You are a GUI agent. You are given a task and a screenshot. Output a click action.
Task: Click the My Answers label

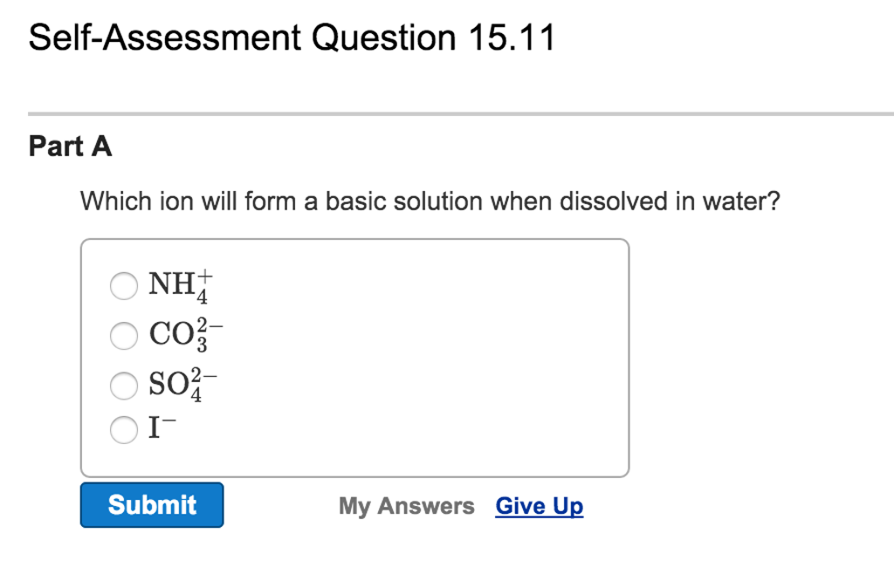(x=406, y=505)
